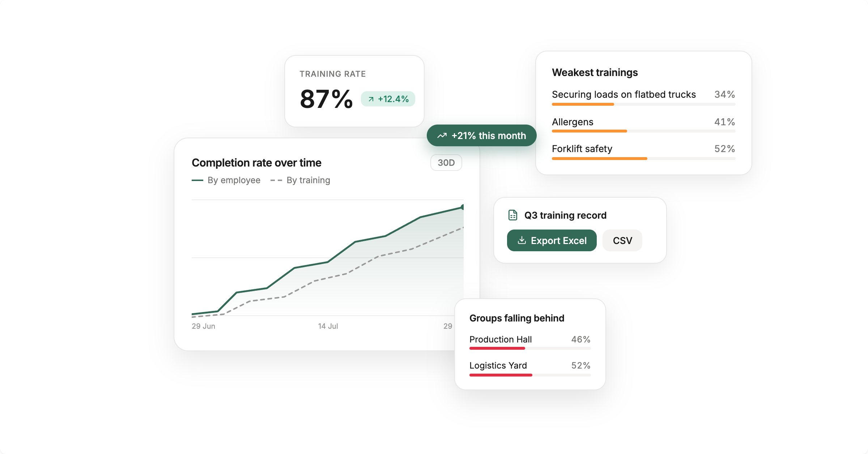
Task: Select the Logistics Yard group label
Action: (x=498, y=366)
